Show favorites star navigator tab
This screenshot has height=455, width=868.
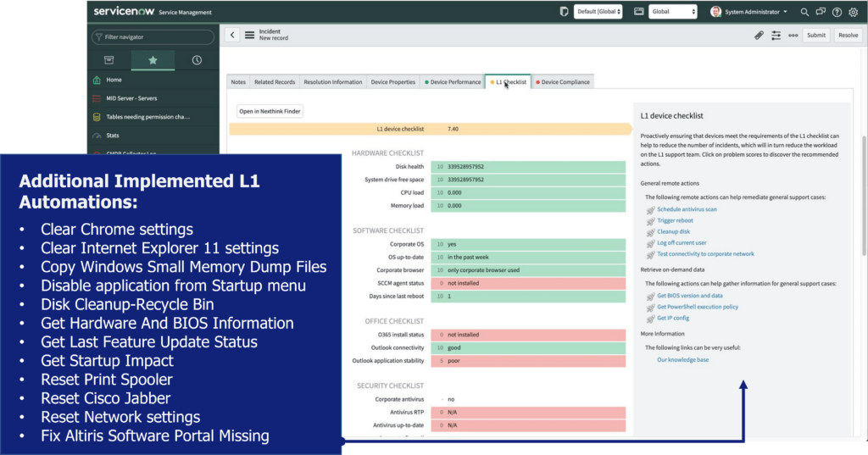153,60
